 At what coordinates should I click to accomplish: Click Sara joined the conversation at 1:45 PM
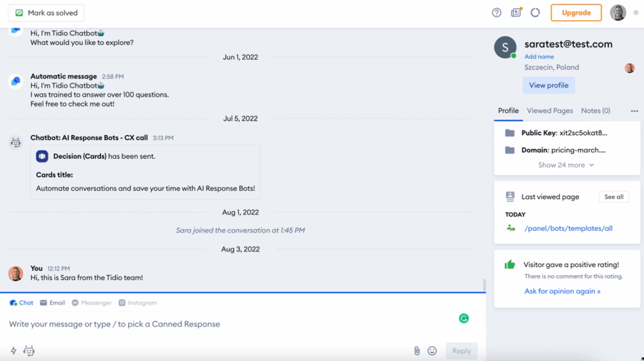pyautogui.click(x=240, y=231)
